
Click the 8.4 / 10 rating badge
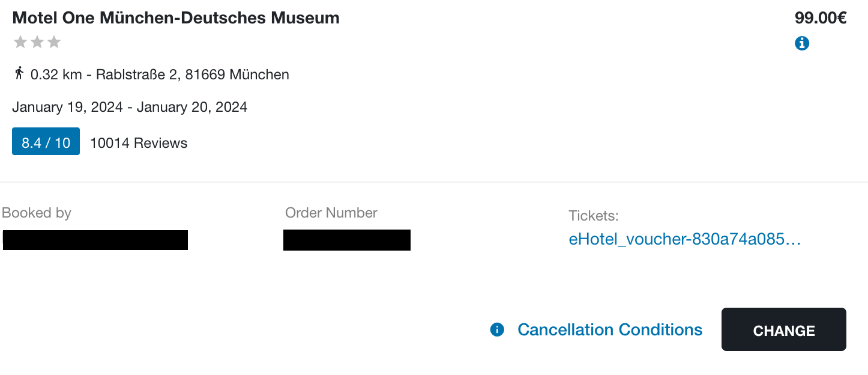click(46, 141)
